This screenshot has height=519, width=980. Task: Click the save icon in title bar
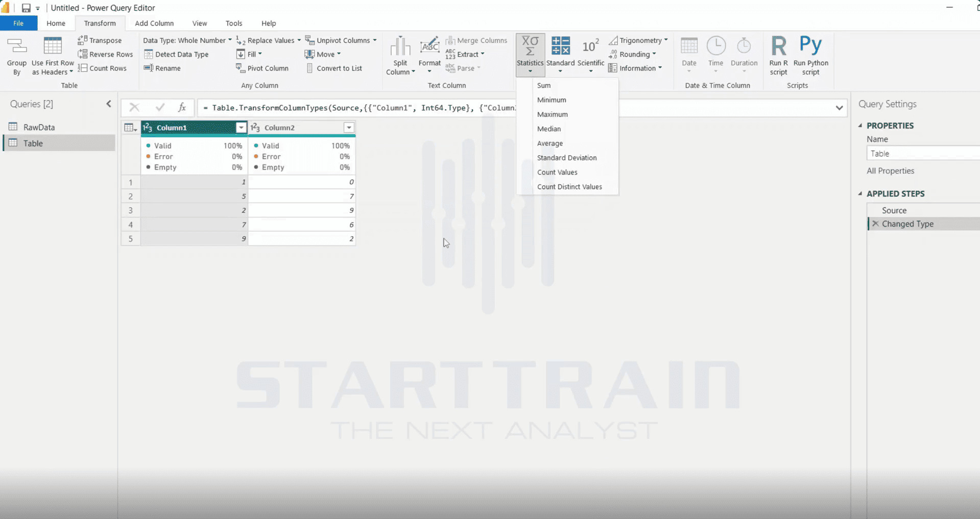(x=26, y=8)
